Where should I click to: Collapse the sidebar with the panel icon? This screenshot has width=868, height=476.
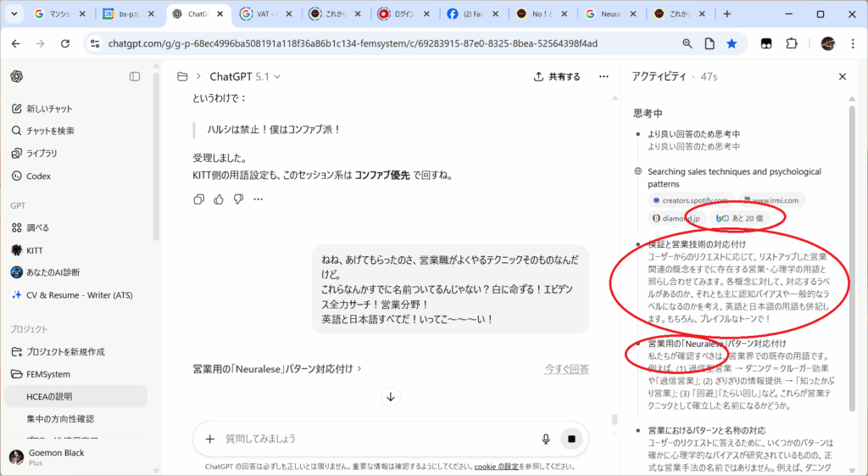[x=135, y=76]
